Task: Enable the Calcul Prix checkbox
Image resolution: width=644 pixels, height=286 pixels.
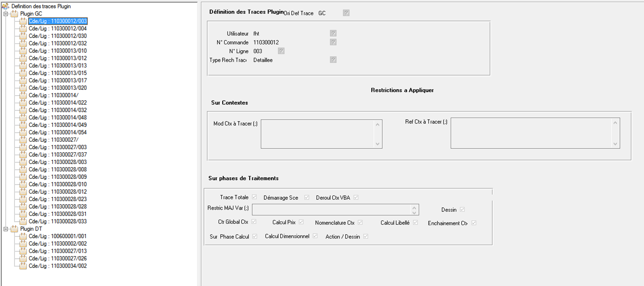Action: pos(301,222)
